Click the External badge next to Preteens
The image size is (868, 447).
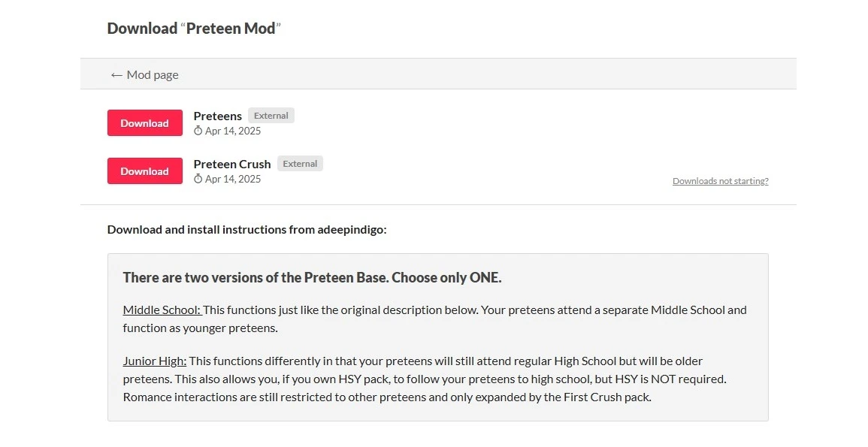[271, 116]
